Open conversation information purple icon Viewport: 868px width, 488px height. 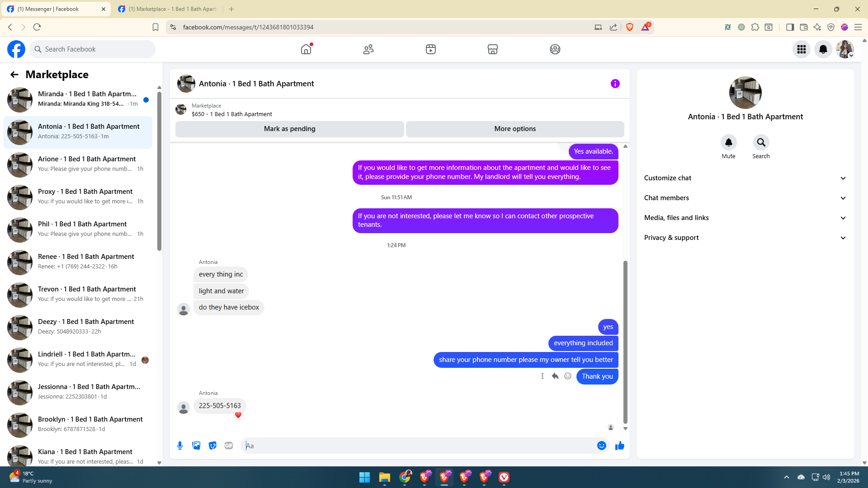click(615, 84)
